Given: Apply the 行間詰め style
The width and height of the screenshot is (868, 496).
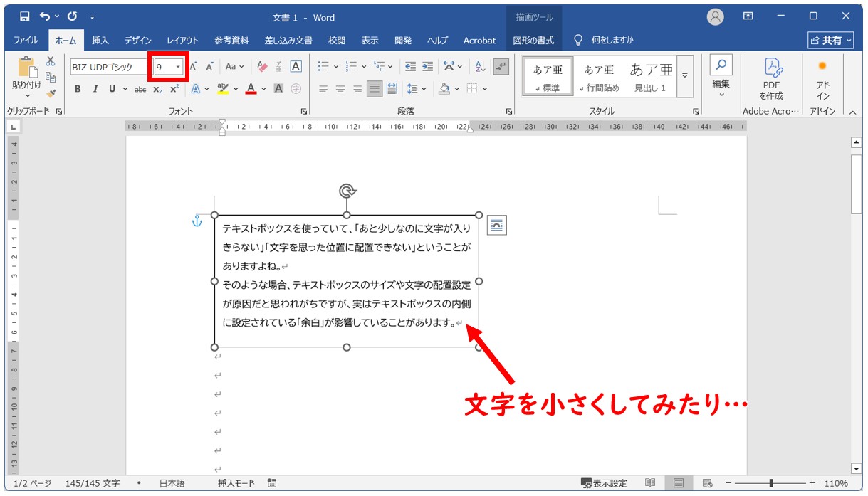Looking at the screenshot, I should point(599,77).
